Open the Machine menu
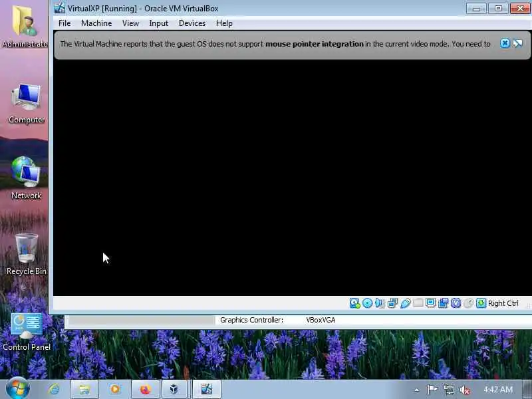Screen dimensions: 532x399 click(x=96, y=23)
